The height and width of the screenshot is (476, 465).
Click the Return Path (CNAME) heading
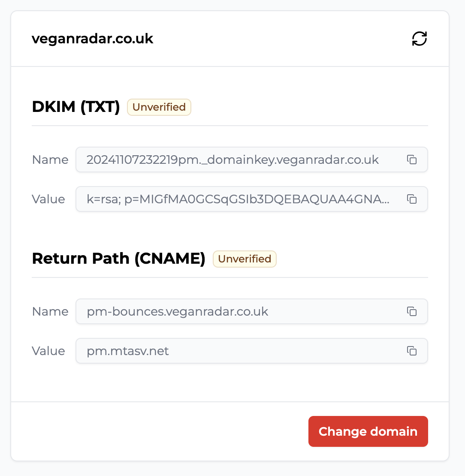pyautogui.click(x=119, y=259)
